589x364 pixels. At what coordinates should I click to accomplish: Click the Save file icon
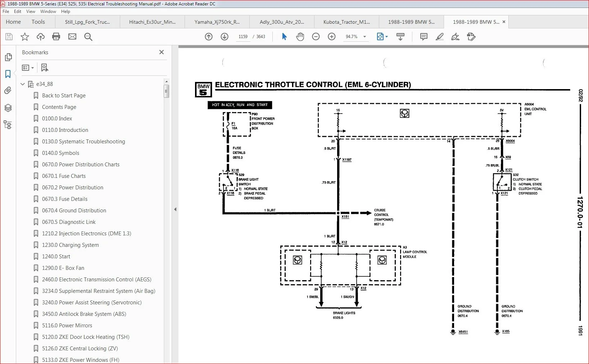click(9, 37)
